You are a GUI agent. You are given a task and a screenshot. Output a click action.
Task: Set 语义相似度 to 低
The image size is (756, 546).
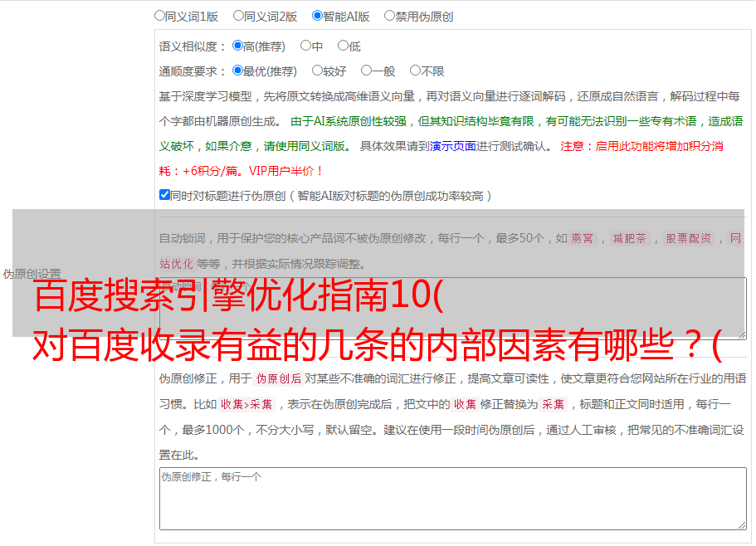click(x=343, y=46)
